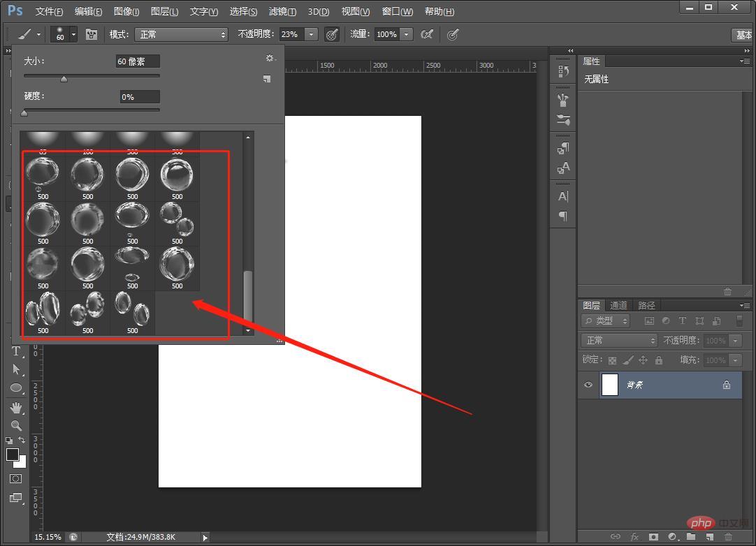Toggle lock image pixels brush icon

click(627, 360)
